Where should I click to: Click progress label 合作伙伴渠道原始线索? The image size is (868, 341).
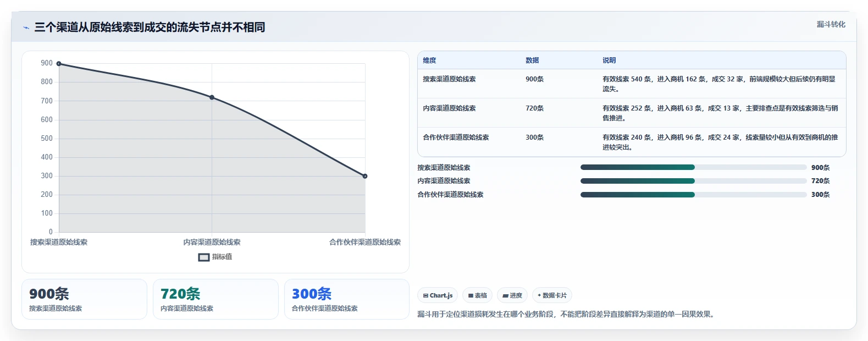[450, 195]
